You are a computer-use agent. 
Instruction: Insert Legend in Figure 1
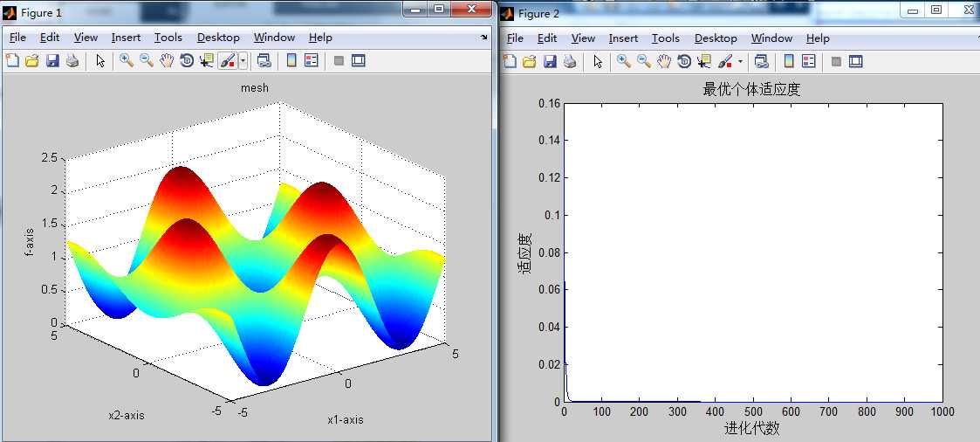tap(312, 60)
